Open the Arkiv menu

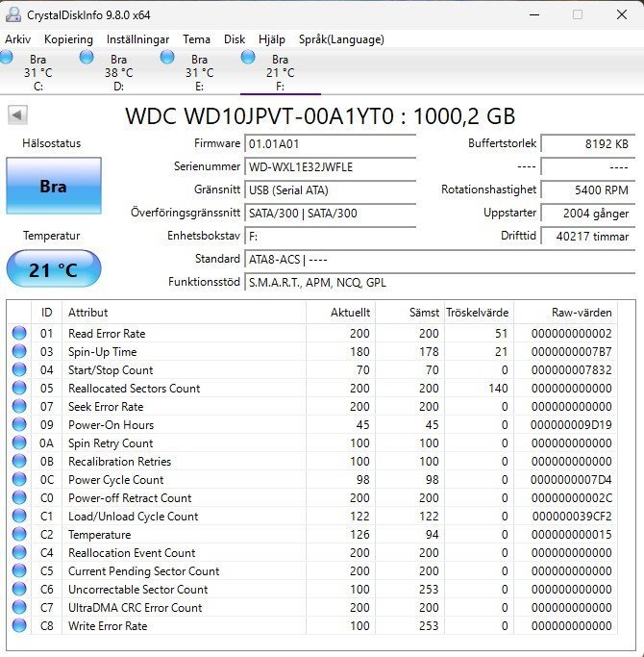coord(18,39)
